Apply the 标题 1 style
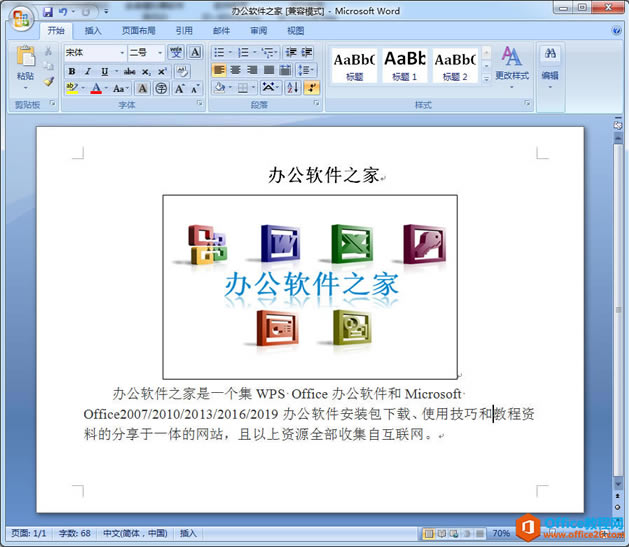629x547 pixels. coord(405,65)
